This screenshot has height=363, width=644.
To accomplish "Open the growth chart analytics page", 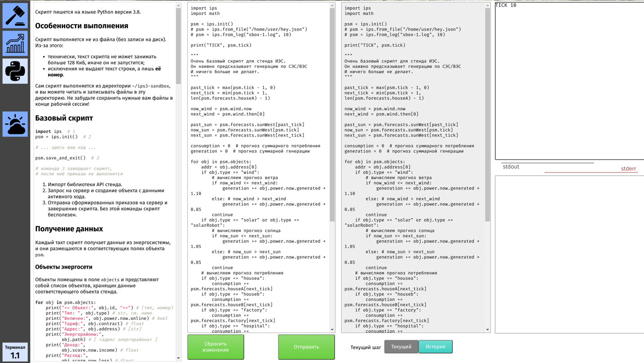I will [x=15, y=44].
